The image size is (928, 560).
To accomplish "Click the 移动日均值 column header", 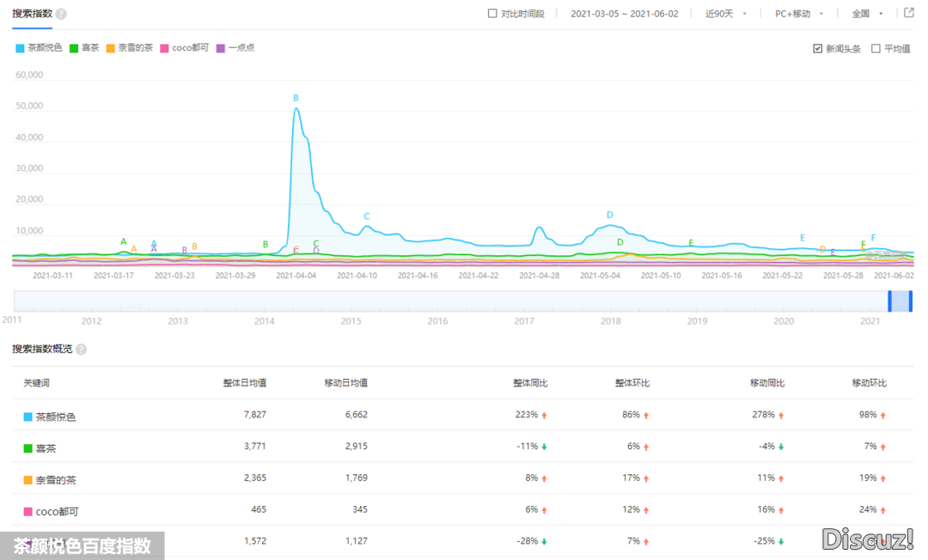I will (346, 383).
